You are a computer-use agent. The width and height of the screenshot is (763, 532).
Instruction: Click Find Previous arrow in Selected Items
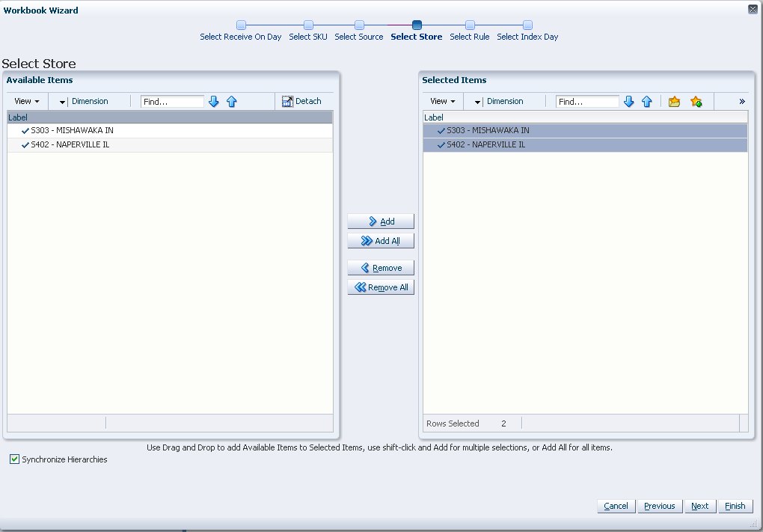pyautogui.click(x=647, y=101)
